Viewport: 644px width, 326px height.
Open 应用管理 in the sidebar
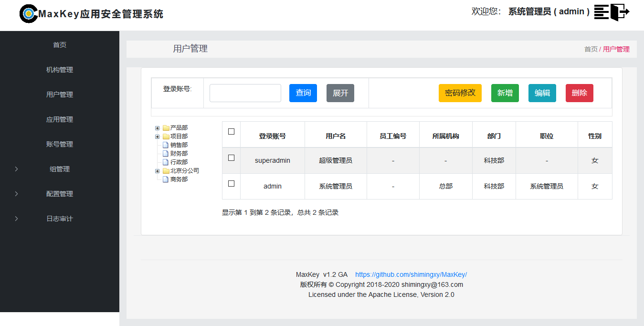pyautogui.click(x=60, y=119)
